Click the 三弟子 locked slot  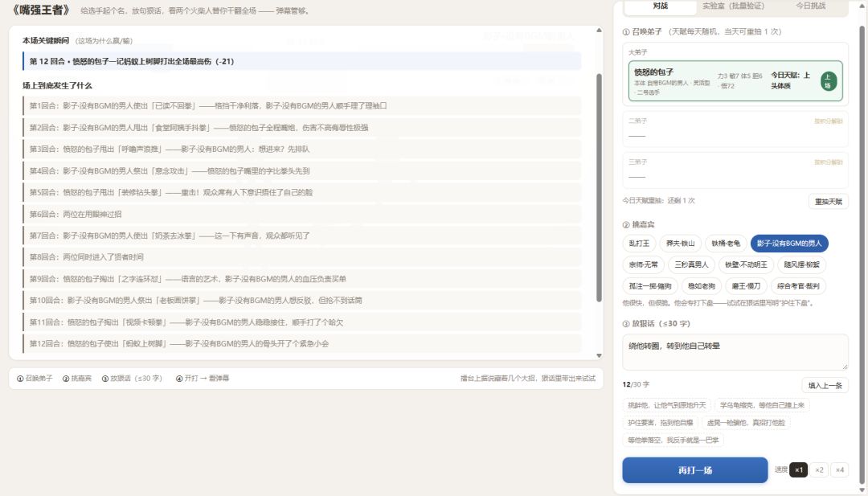point(735,170)
